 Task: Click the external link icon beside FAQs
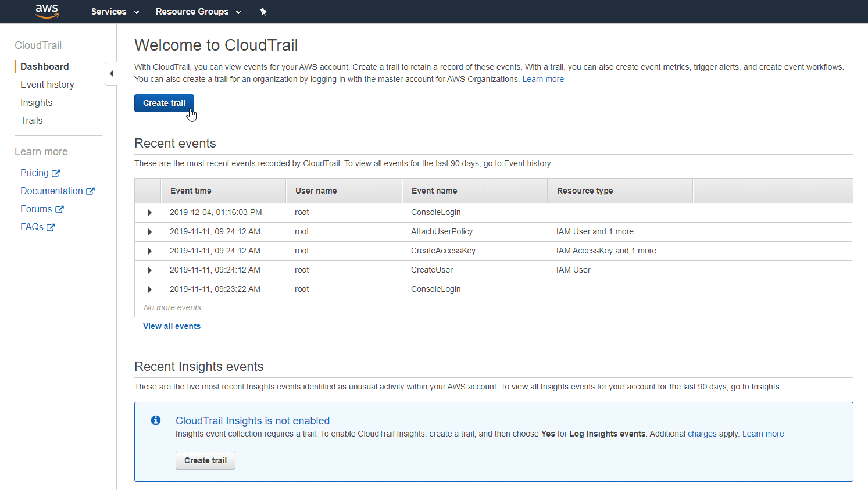[52, 227]
